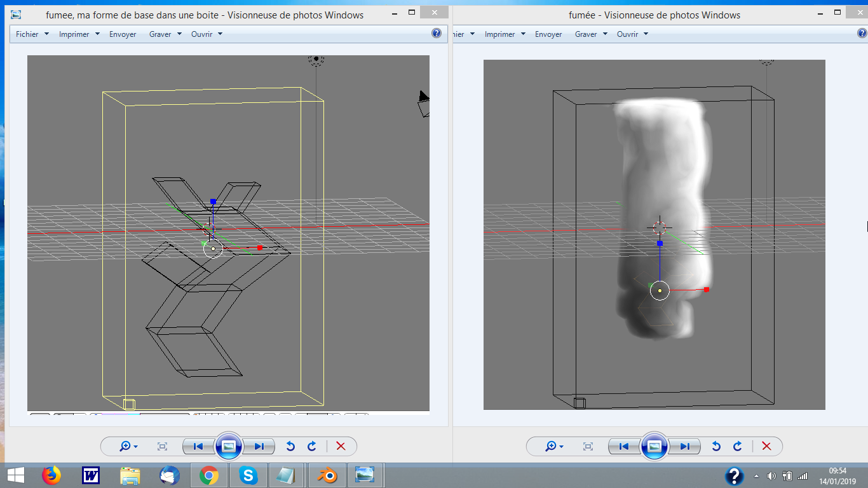Open Blender from the taskbar

328,475
